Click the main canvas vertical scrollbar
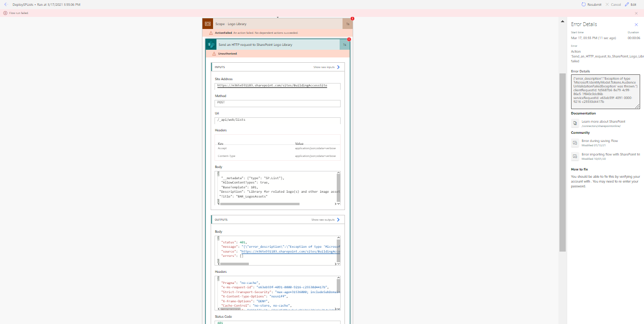The width and height of the screenshot is (644, 324). [x=562, y=162]
